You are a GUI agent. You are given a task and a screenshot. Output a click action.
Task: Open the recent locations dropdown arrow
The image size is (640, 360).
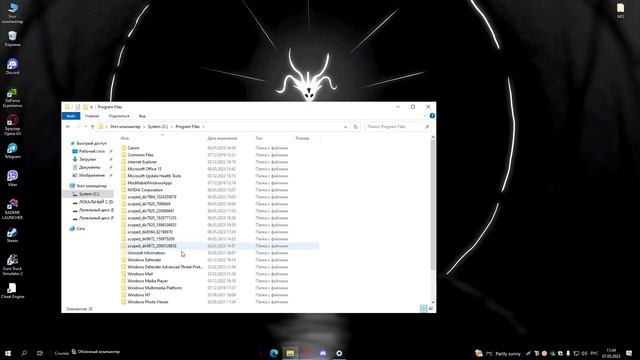[x=85, y=127]
